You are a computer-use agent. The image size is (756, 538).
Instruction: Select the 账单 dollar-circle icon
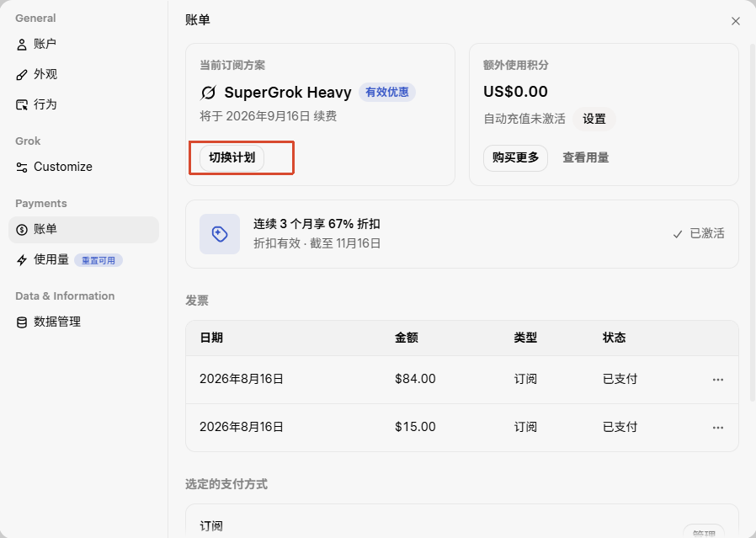(x=22, y=230)
